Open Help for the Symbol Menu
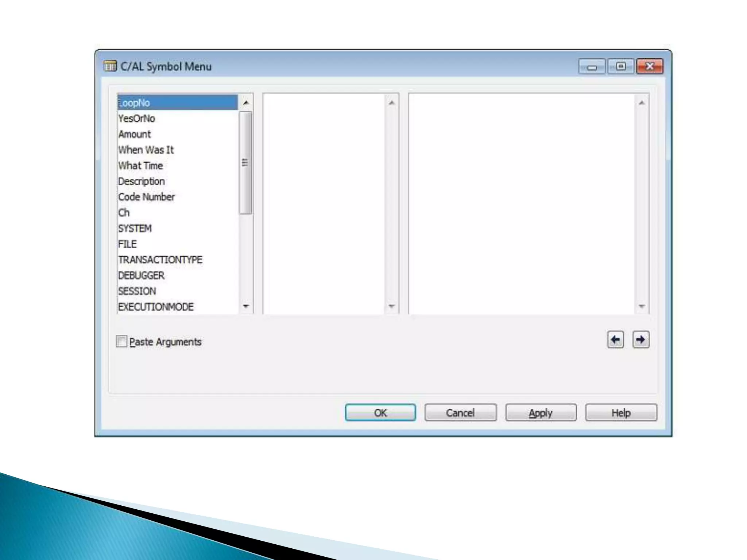This screenshot has height=560, width=747. (x=621, y=413)
